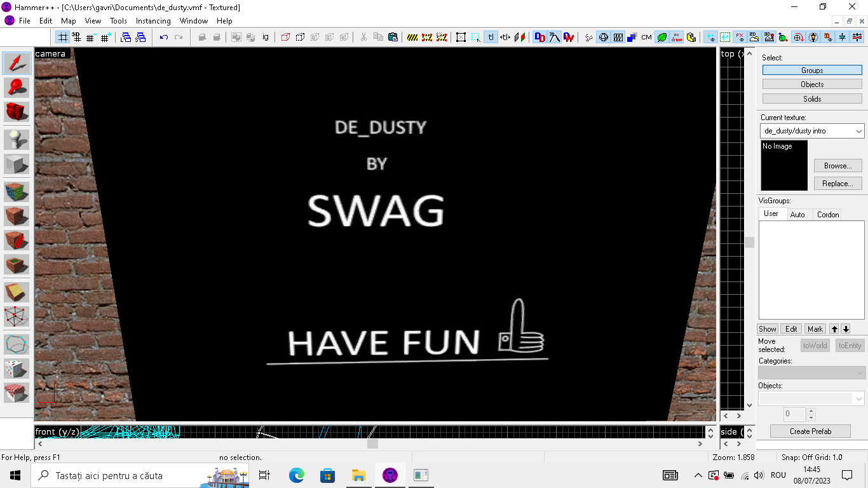868x488 pixels.
Task: Click the larger grid (plus) icon
Action: [105, 37]
